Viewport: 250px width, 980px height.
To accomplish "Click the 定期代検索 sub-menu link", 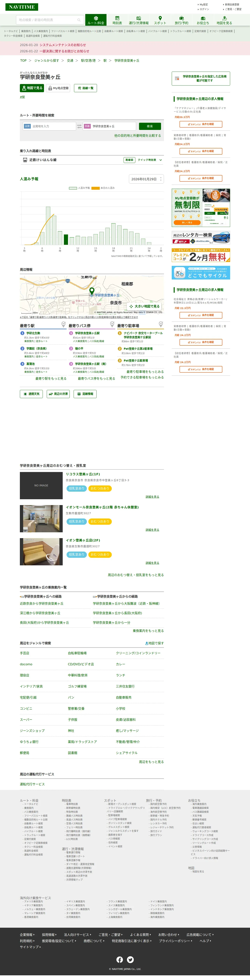I will pos(200,31).
